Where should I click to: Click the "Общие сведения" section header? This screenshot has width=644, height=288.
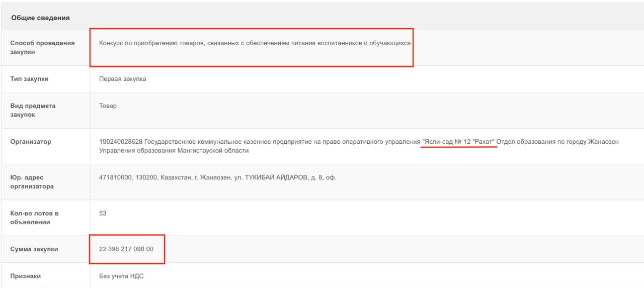(x=40, y=18)
